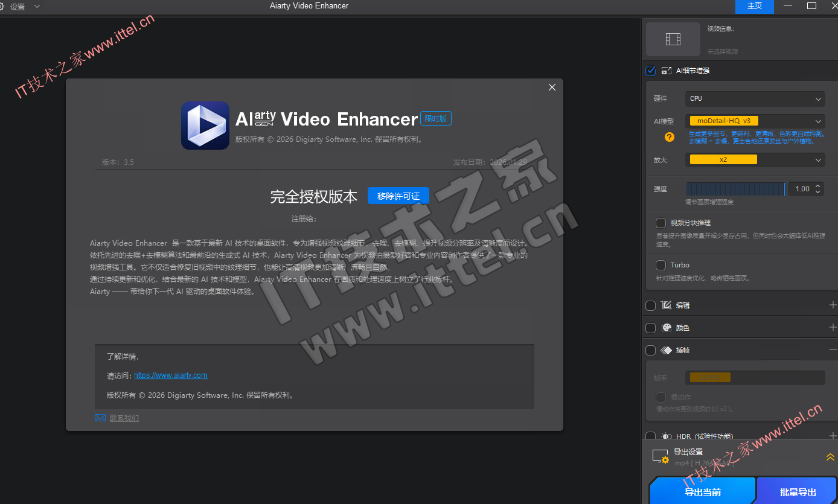Click the 颜色 palette icon
The width and height of the screenshot is (838, 504).
[x=667, y=328]
